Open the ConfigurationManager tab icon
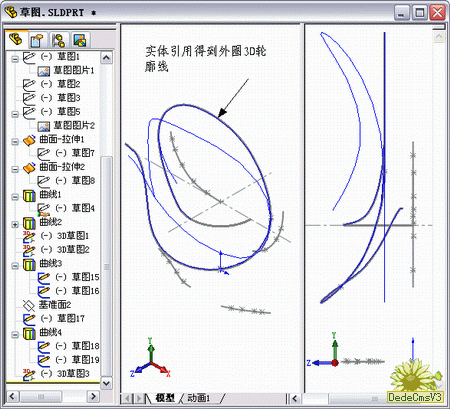The height and width of the screenshot is (409, 450). (x=59, y=40)
